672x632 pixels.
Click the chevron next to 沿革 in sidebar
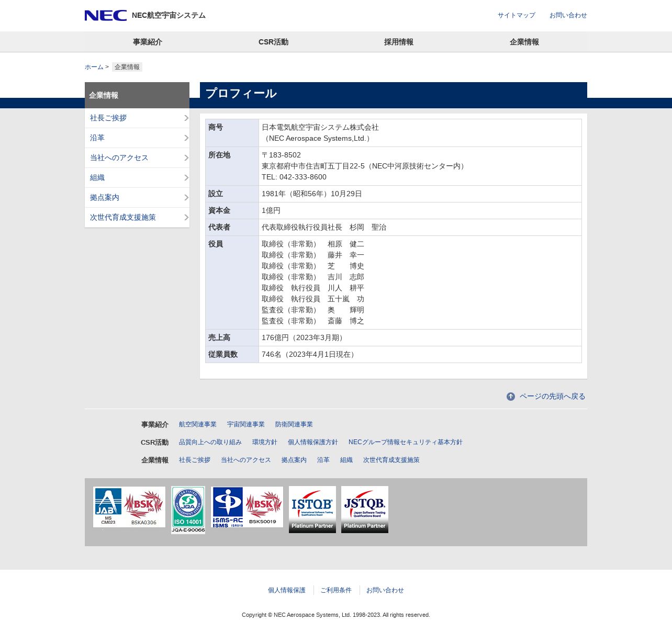[x=186, y=138]
